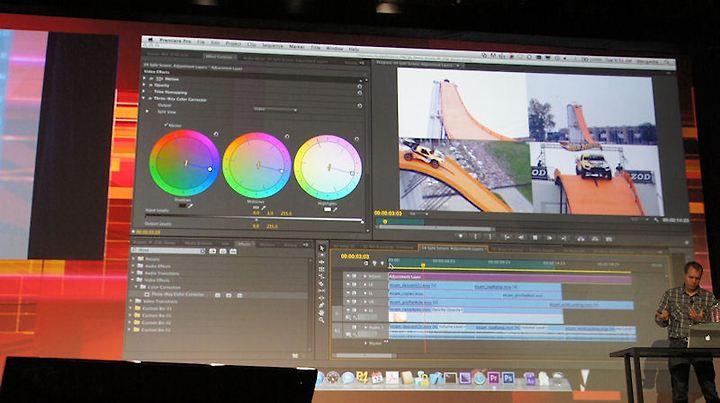This screenshot has width=720, height=403.
Task: Toggle the Master checkbox
Action: [x=166, y=125]
